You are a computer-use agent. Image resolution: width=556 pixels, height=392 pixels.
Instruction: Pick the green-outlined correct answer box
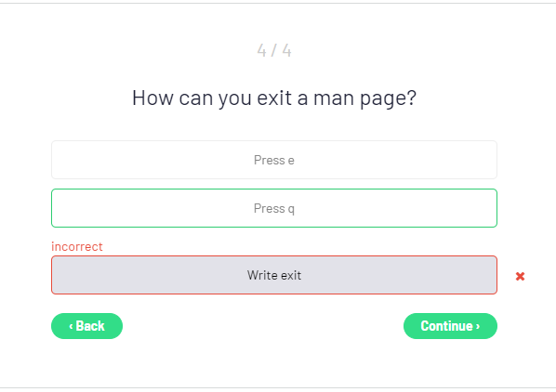274,208
